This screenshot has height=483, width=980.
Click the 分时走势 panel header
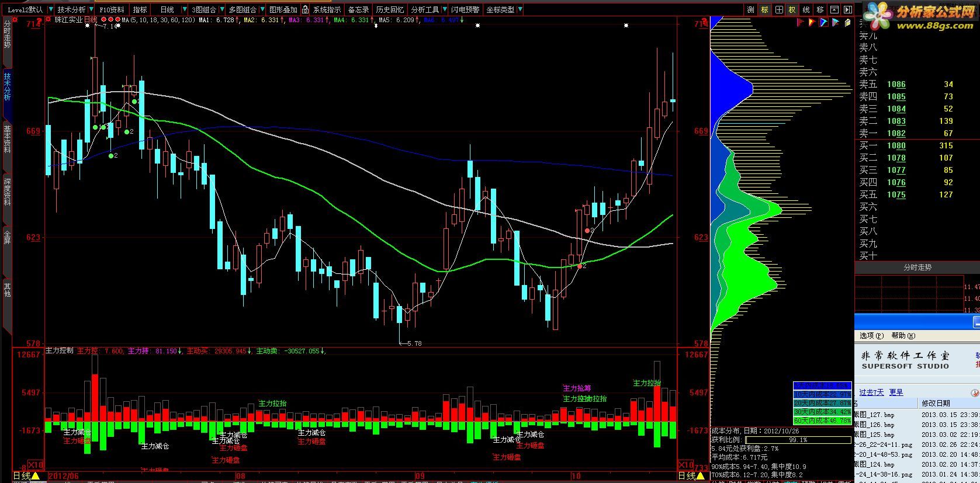917,267
